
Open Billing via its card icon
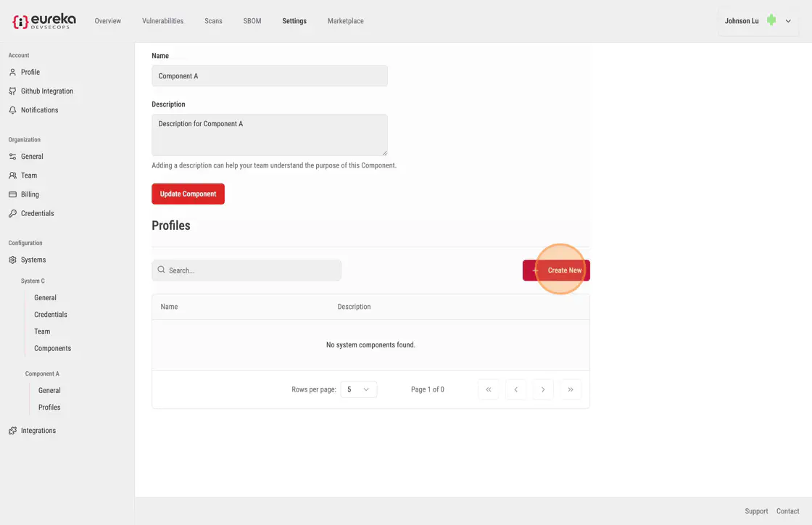click(12, 194)
